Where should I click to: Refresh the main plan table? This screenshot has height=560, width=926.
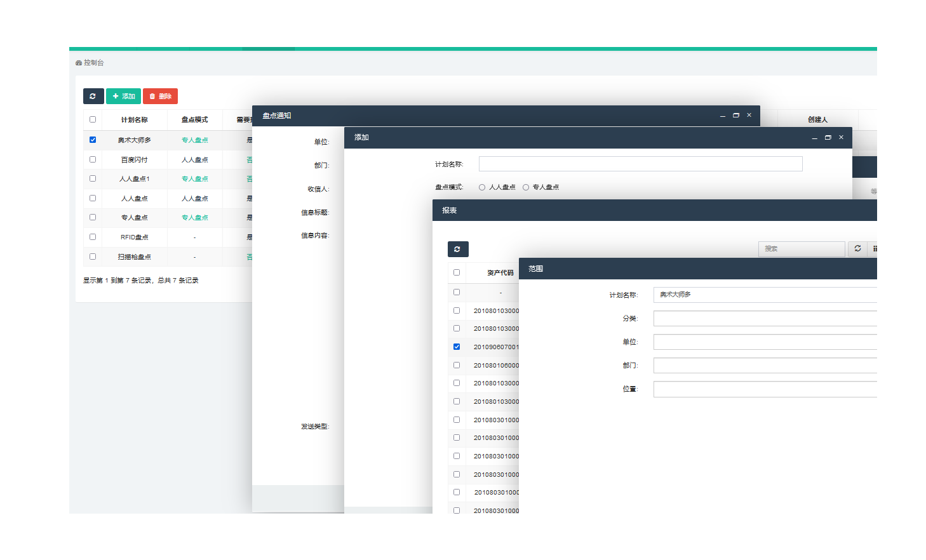(x=93, y=96)
